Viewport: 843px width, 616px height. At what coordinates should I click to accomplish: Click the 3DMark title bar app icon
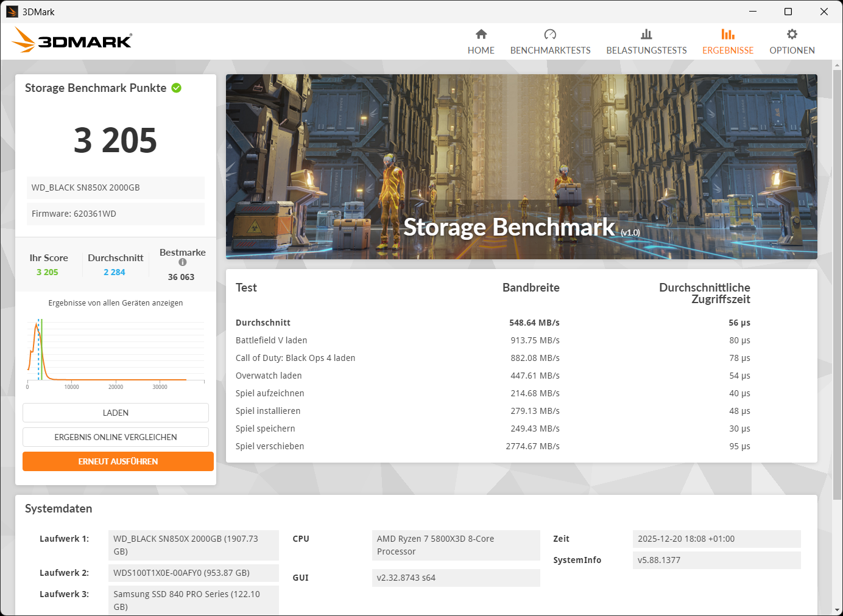[12, 12]
